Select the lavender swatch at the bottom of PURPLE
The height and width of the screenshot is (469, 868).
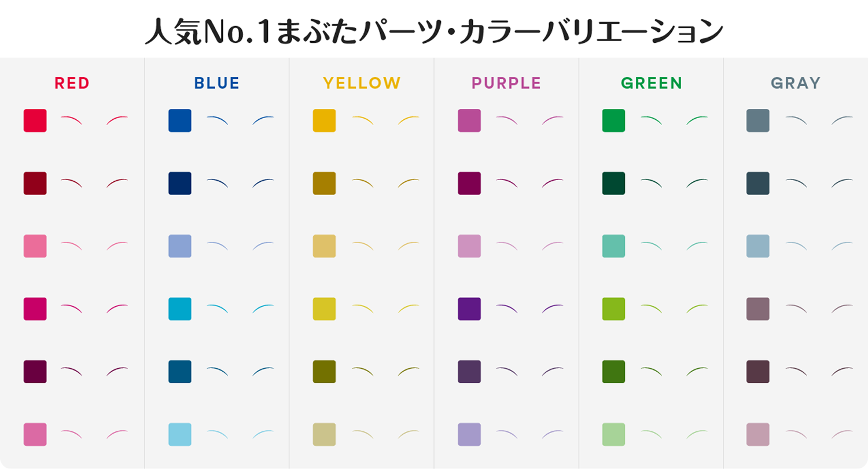(469, 434)
